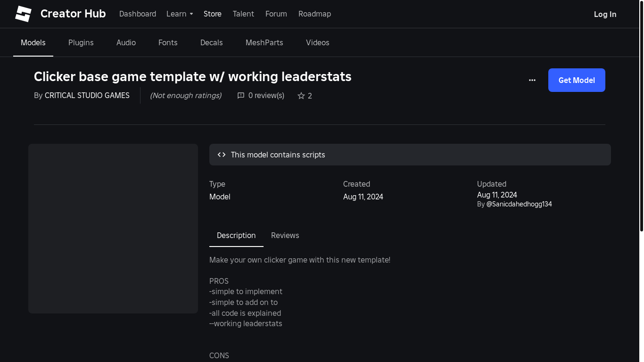This screenshot has height=362, width=644.
Task: Switch to the Reviews tab
Action: 285,235
